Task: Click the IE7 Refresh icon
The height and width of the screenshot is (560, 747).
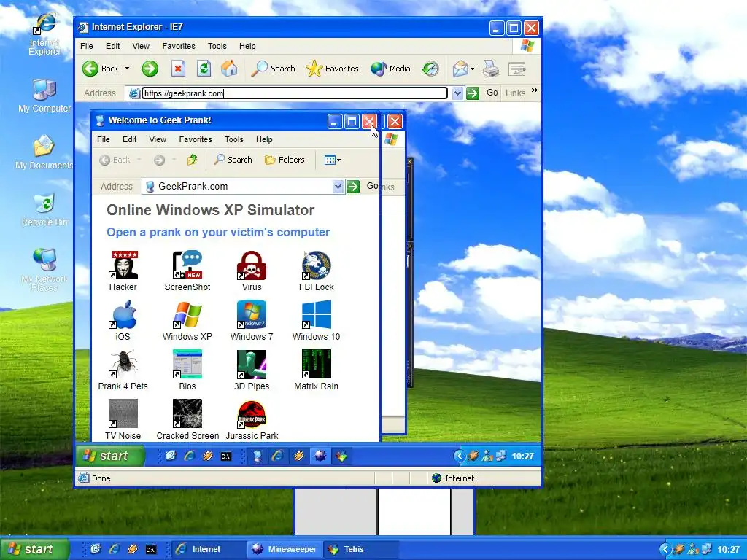Action: 204,69
